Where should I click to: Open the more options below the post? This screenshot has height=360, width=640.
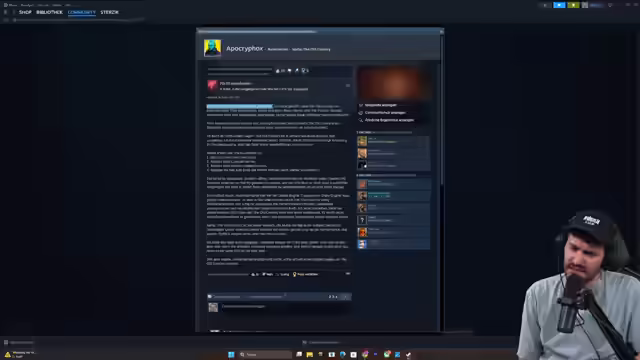pyautogui.click(x=348, y=274)
